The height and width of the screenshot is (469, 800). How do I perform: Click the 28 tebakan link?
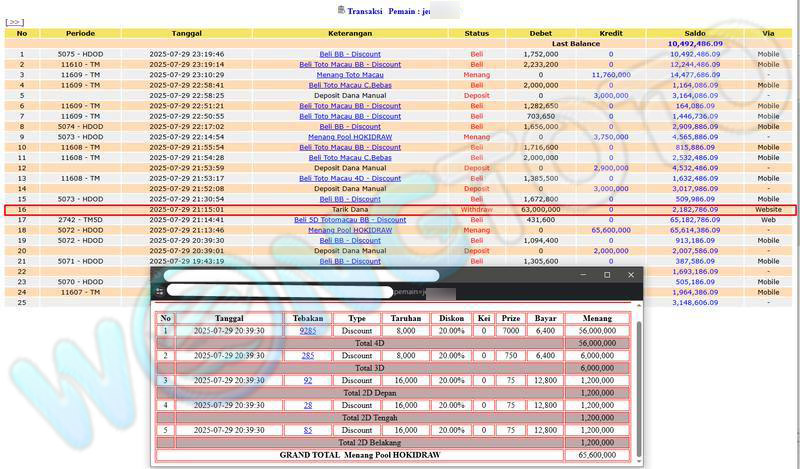click(x=307, y=405)
